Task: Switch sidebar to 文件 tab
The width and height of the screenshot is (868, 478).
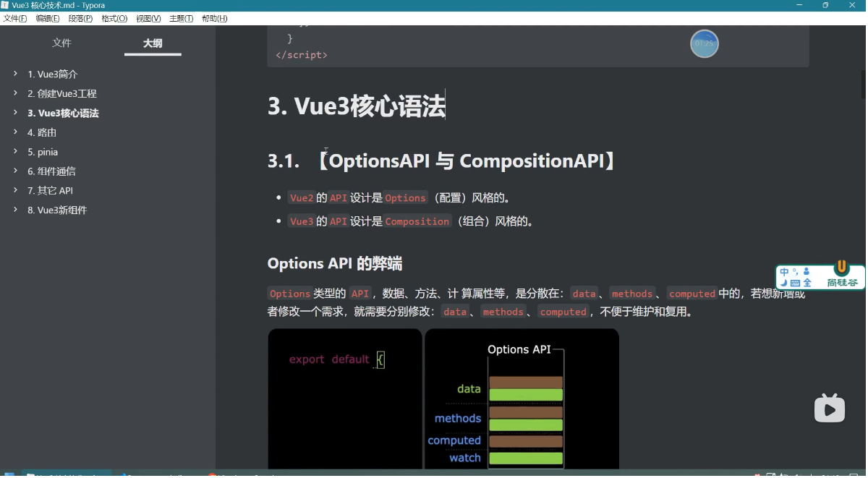Action: tap(62, 43)
